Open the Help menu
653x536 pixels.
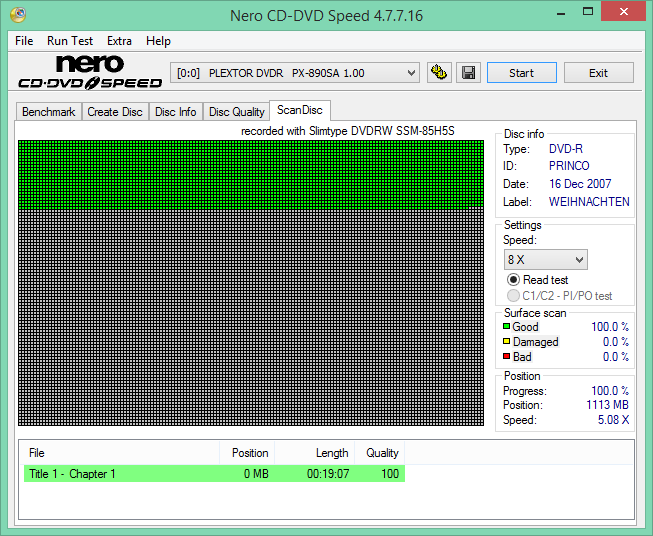pyautogui.click(x=158, y=41)
